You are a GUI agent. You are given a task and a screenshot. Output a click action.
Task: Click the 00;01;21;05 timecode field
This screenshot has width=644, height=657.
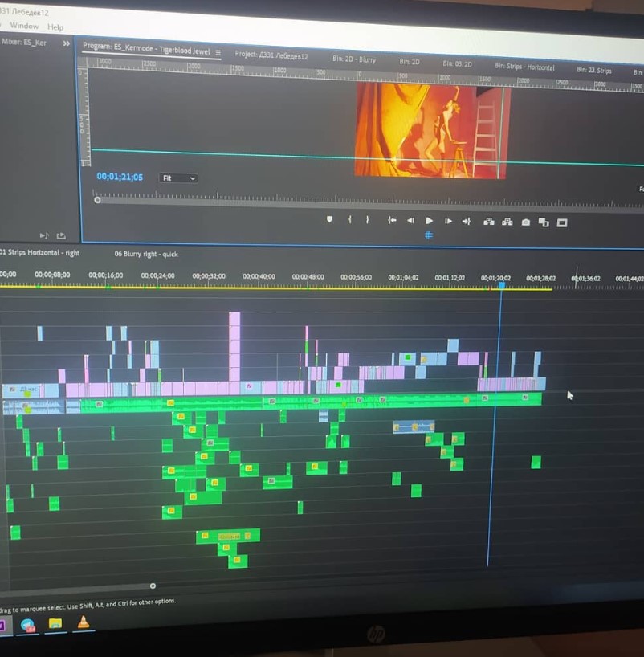[120, 177]
